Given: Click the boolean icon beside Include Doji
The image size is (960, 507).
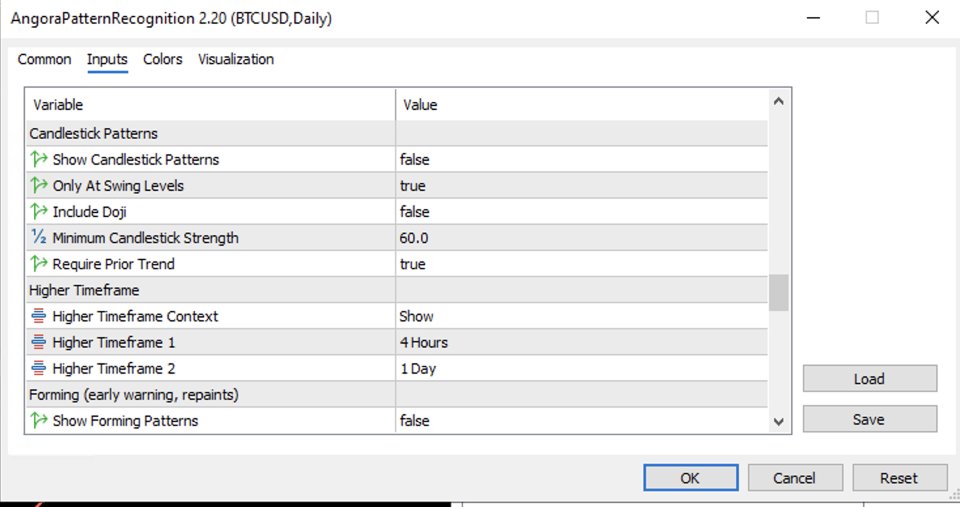Looking at the screenshot, I should point(39,212).
